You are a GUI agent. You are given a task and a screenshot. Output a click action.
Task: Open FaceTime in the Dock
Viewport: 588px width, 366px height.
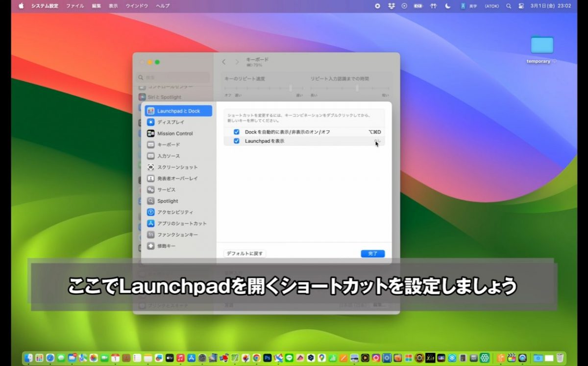tap(104, 358)
